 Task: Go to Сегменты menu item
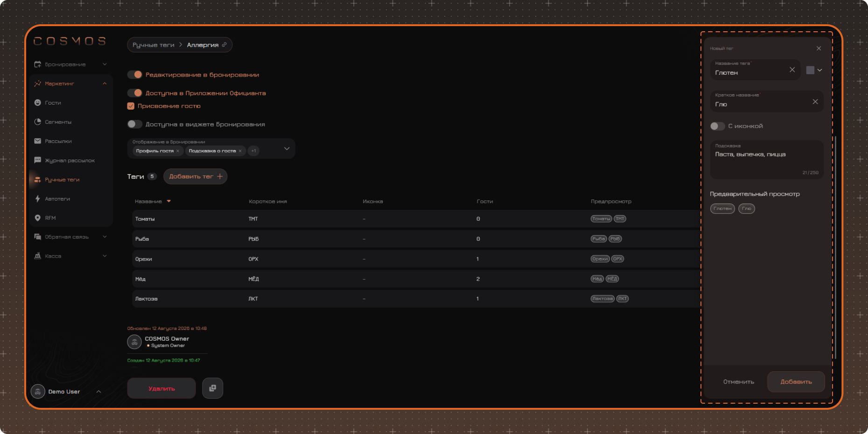pos(58,122)
